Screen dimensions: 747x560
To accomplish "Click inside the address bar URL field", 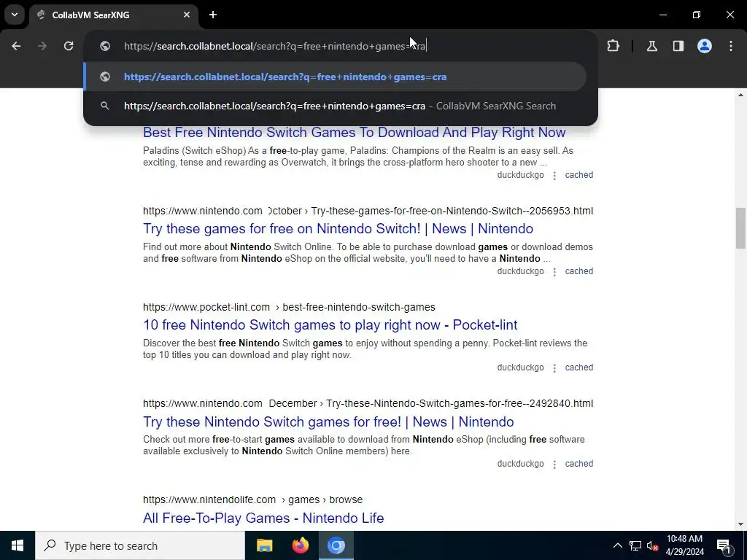I will point(341,46).
